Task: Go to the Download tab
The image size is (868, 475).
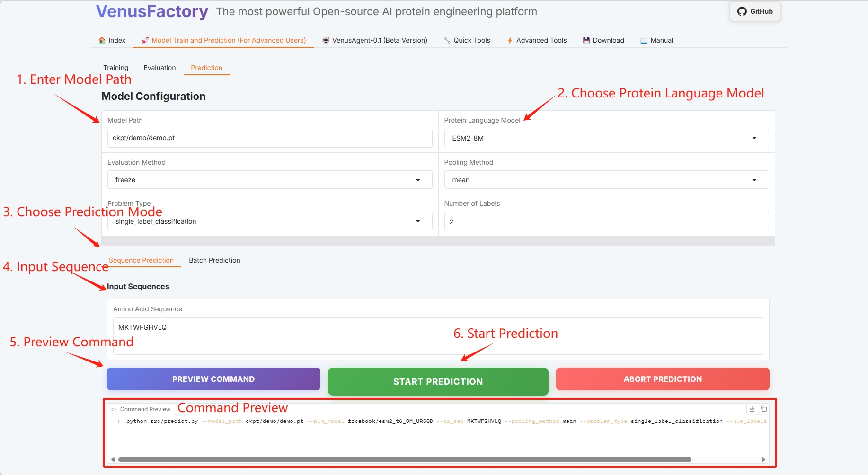Action: point(603,40)
